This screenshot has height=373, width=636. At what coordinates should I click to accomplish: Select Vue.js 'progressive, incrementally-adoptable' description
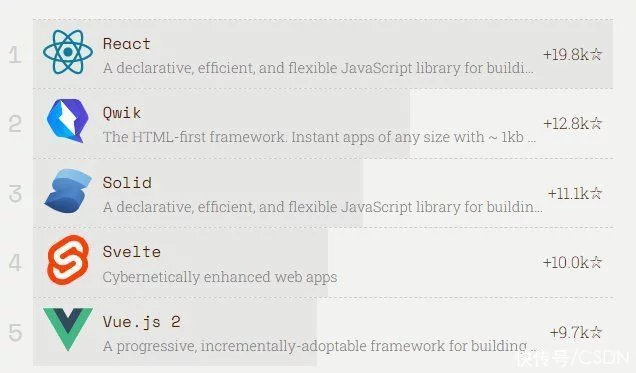click(x=319, y=346)
